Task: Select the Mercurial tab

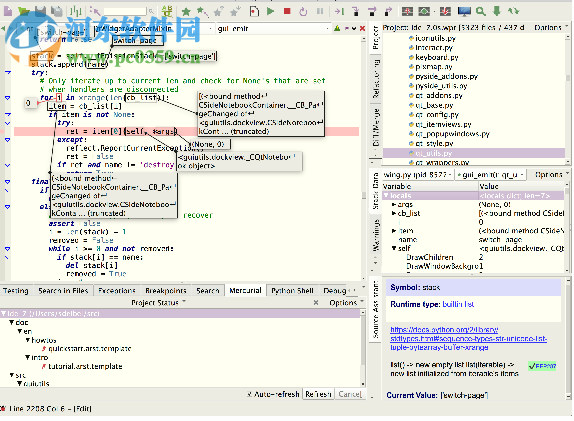Action: point(245,291)
